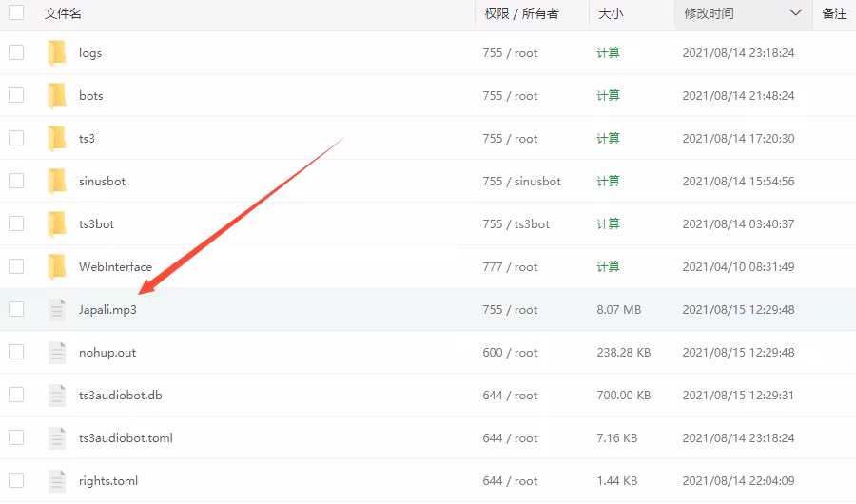856x504 pixels.
Task: Click the date 2021/08/14 03:40:37
Action: (x=738, y=223)
